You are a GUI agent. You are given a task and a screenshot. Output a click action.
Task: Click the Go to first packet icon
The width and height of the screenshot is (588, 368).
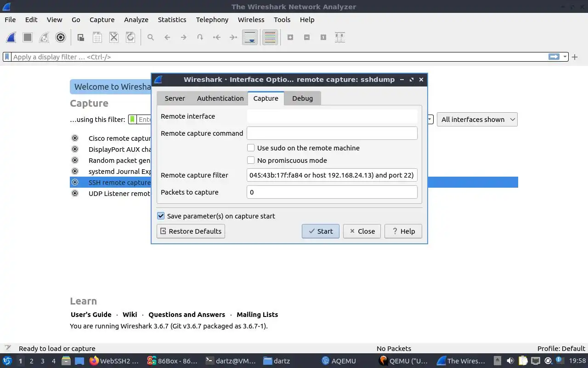pos(217,37)
